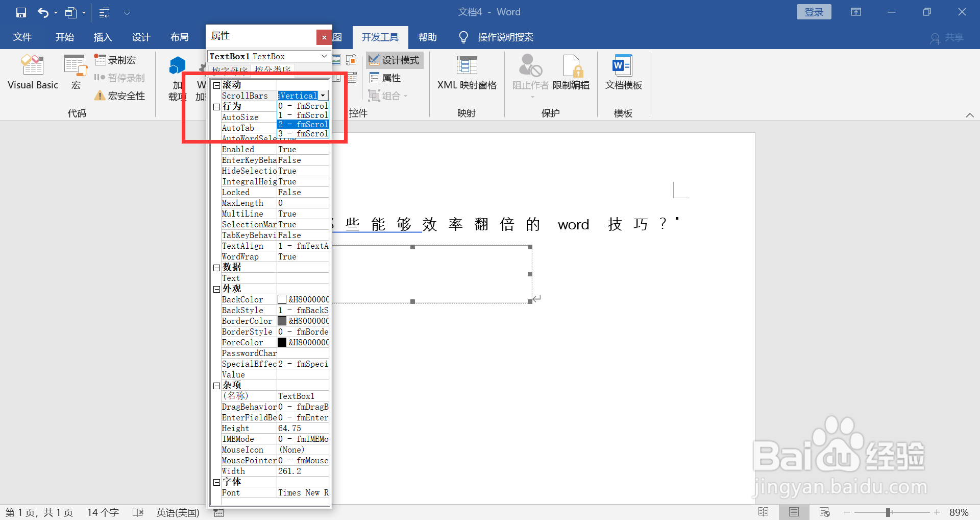Select the Font property row

pyautogui.click(x=275, y=492)
